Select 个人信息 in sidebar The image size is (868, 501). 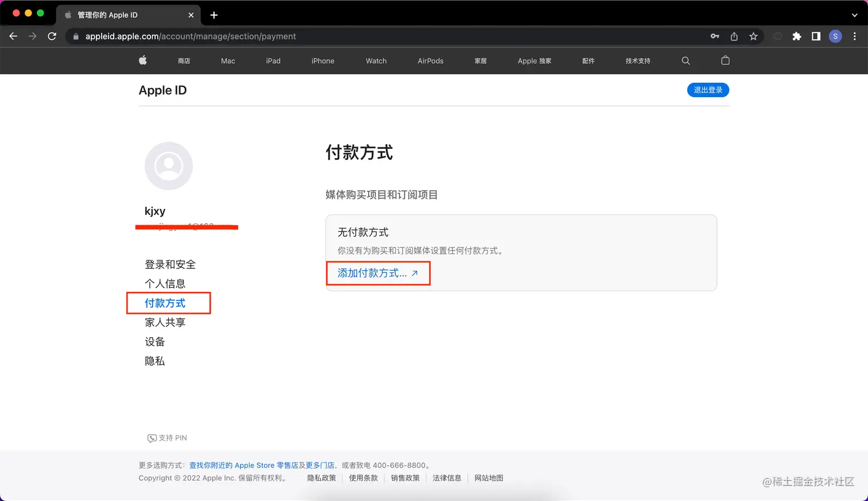coord(165,284)
